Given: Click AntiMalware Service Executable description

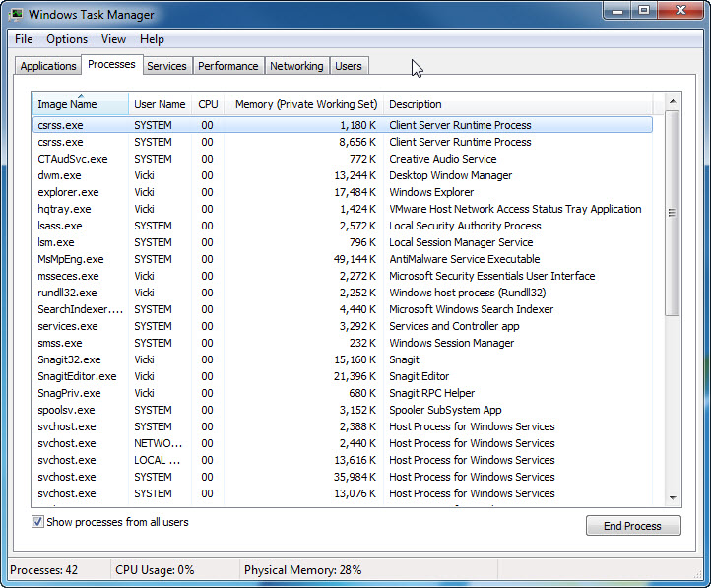Looking at the screenshot, I should coord(465,259).
